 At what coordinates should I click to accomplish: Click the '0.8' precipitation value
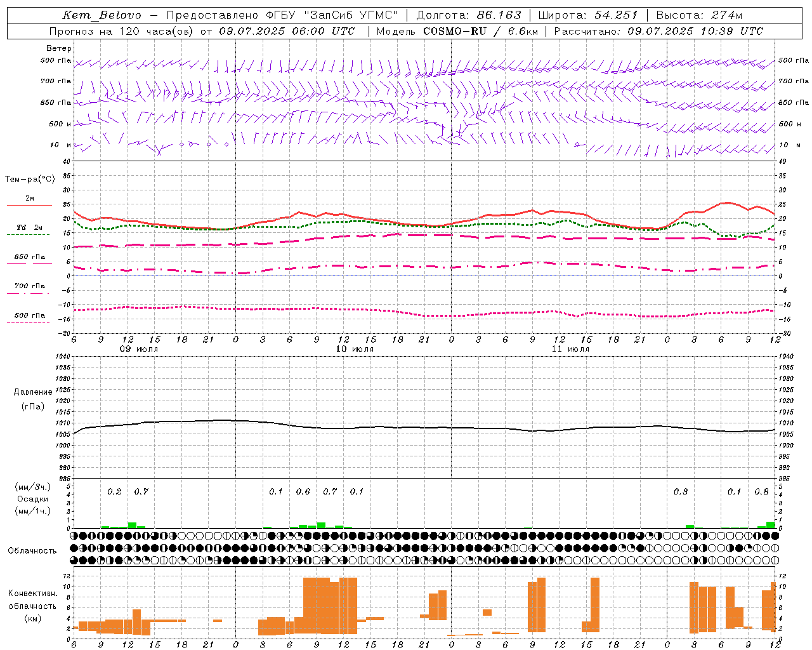(761, 491)
